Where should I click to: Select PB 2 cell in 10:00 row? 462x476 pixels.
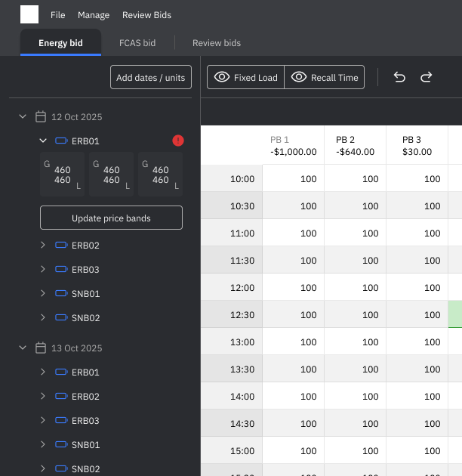355,179
